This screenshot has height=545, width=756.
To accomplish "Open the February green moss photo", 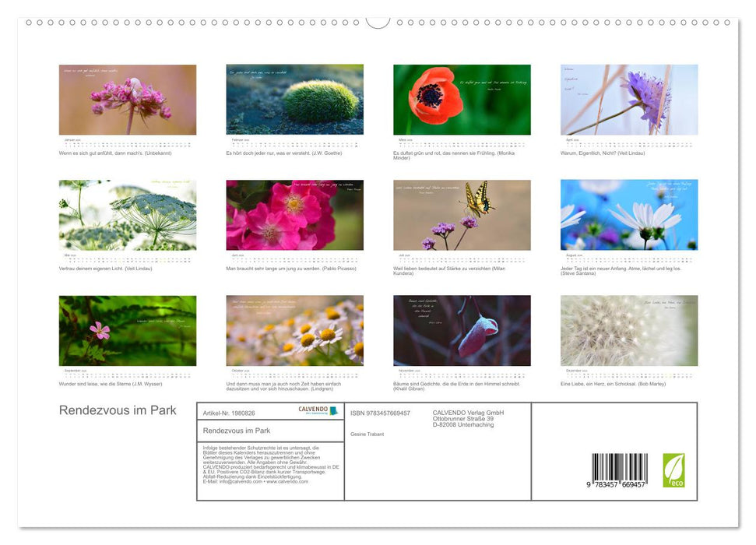I will pyautogui.click(x=294, y=99).
